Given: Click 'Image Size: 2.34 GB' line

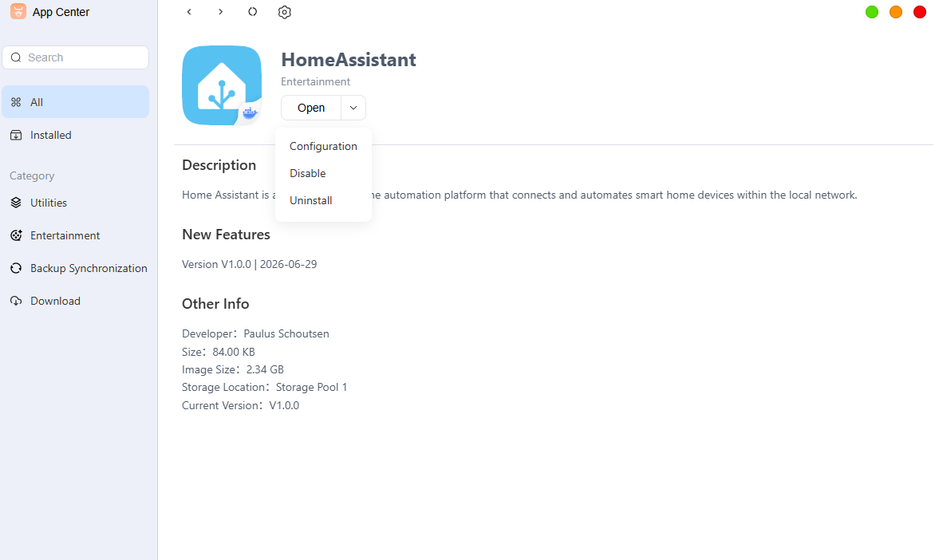Looking at the screenshot, I should 233,369.
